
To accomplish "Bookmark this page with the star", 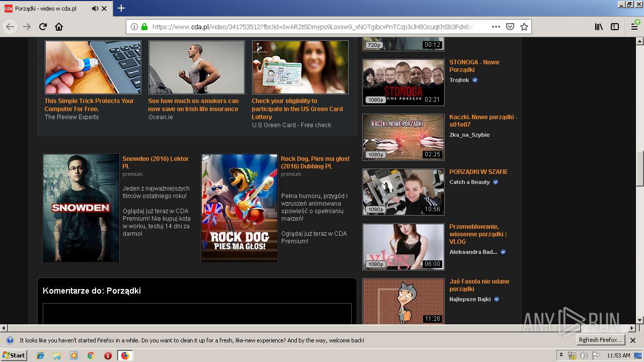I will [x=524, y=27].
